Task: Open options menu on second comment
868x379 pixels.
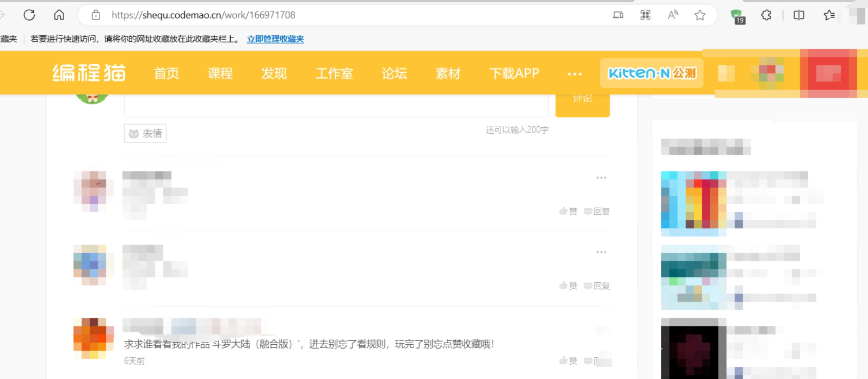Action: pyautogui.click(x=601, y=252)
